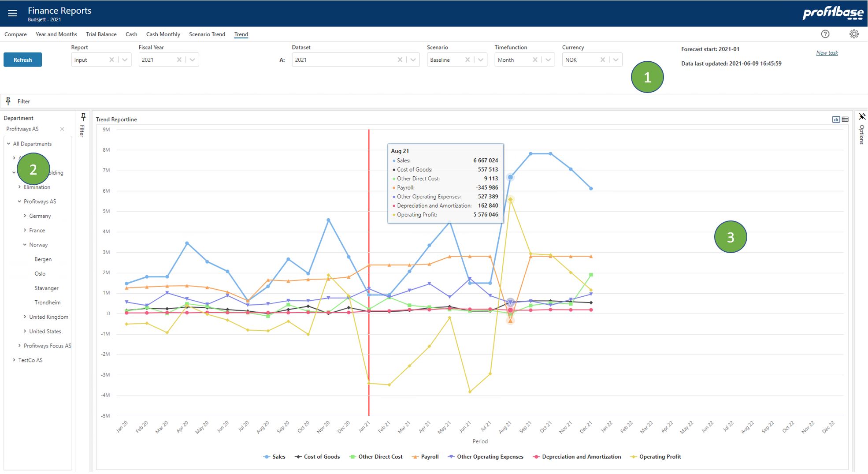Viewport: 868px width, 474px height.
Task: Open the Trial Balance tab
Action: pos(101,34)
